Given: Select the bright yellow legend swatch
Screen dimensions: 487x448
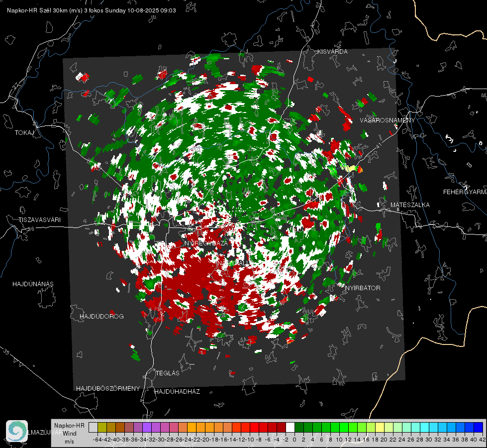Looking at the screenshot, I should click(x=380, y=427).
